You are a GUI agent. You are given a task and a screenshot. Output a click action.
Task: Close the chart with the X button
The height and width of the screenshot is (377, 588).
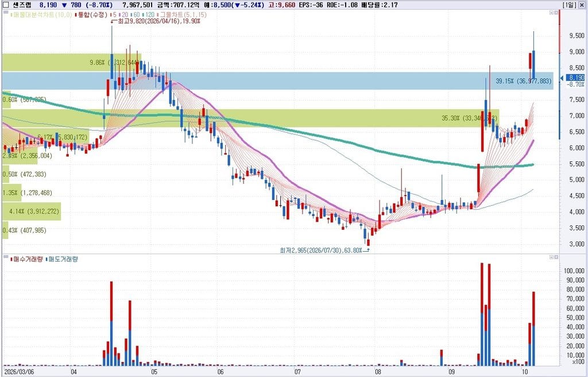(582, 5)
